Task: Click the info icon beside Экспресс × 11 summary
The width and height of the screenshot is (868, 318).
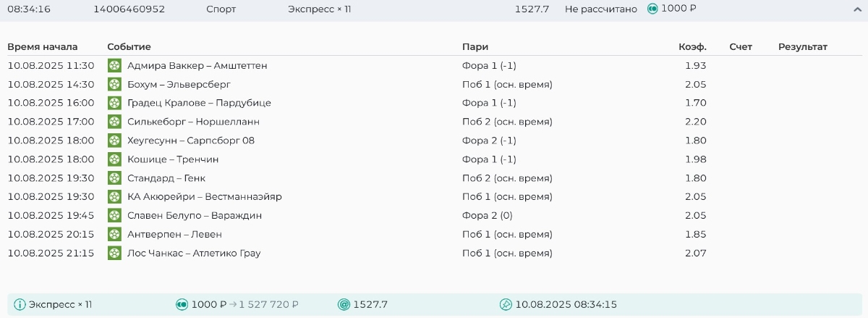Action: 20,304
